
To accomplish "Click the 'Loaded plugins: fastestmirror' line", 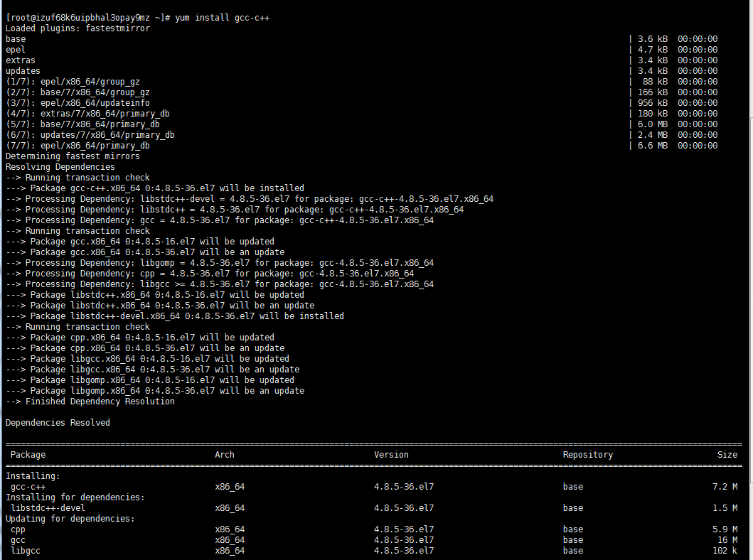I will (x=78, y=28).
